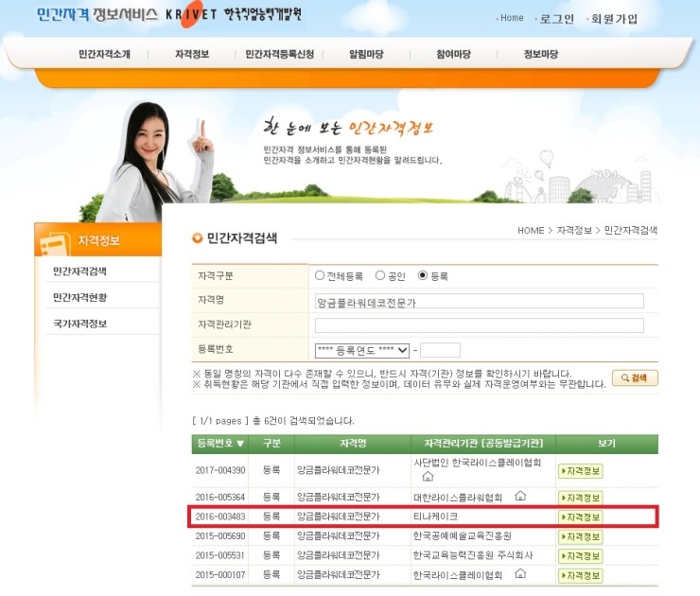This screenshot has width=700, height=596.
Task: Click the 자격정보 sidebar header icon
Action: coord(55,243)
